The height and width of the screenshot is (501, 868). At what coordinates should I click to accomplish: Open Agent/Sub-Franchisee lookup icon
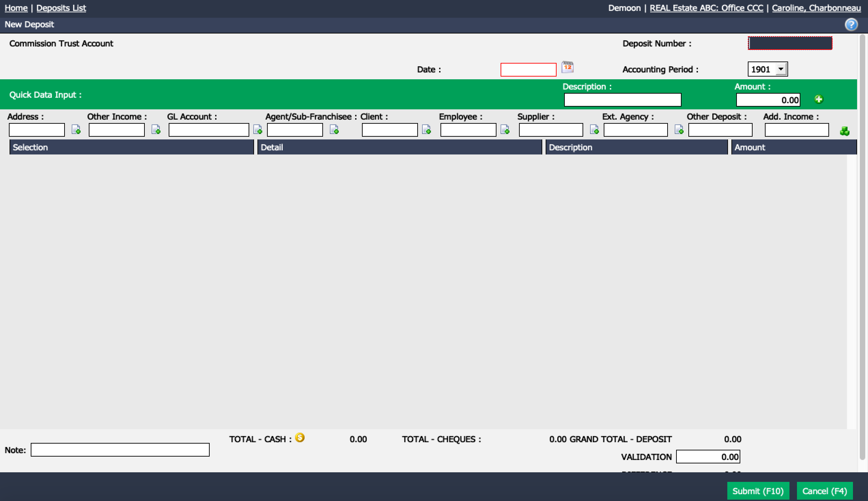pos(334,130)
